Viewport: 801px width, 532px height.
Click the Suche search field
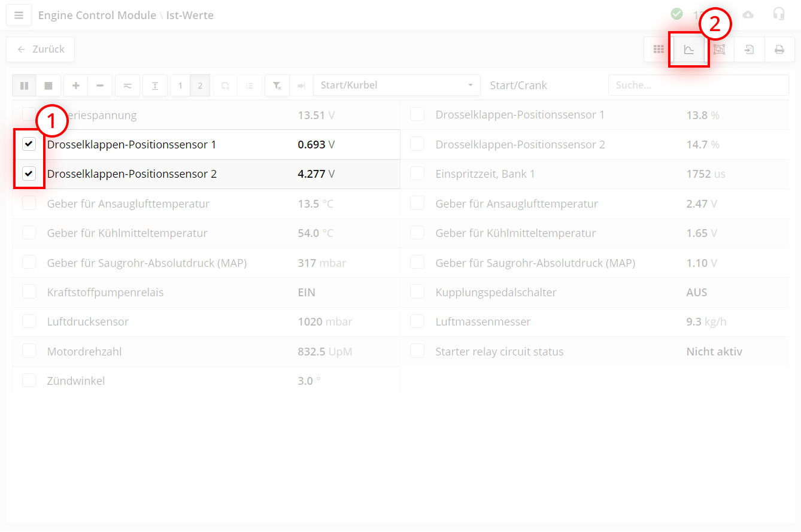pyautogui.click(x=698, y=85)
